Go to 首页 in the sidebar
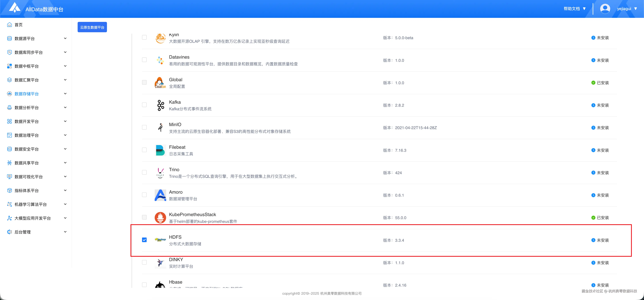 tap(19, 24)
